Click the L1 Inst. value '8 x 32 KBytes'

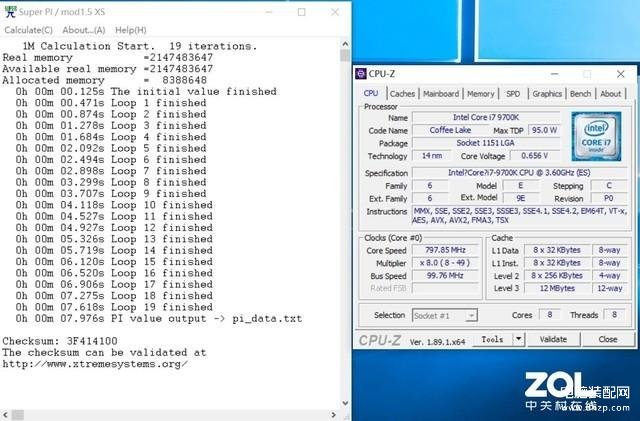[557, 263]
